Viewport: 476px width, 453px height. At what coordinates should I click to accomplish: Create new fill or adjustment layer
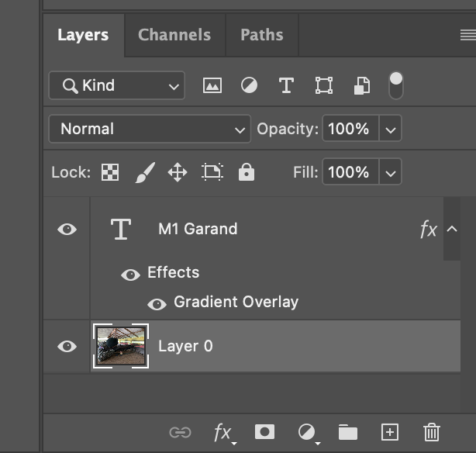point(308,433)
